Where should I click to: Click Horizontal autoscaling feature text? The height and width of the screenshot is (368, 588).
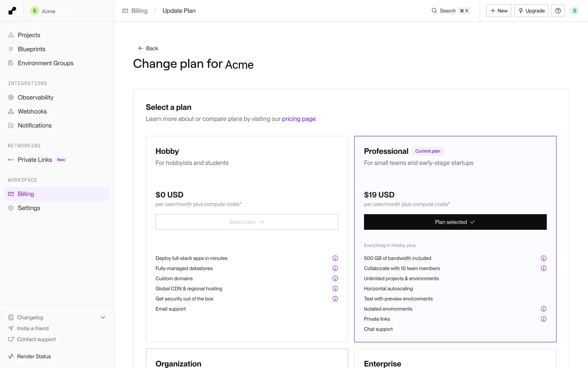388,289
